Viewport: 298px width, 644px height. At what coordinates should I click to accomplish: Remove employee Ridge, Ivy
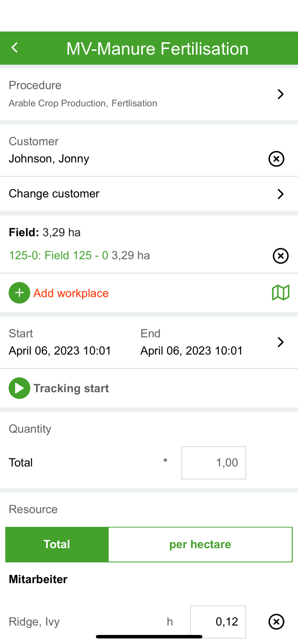(276, 621)
